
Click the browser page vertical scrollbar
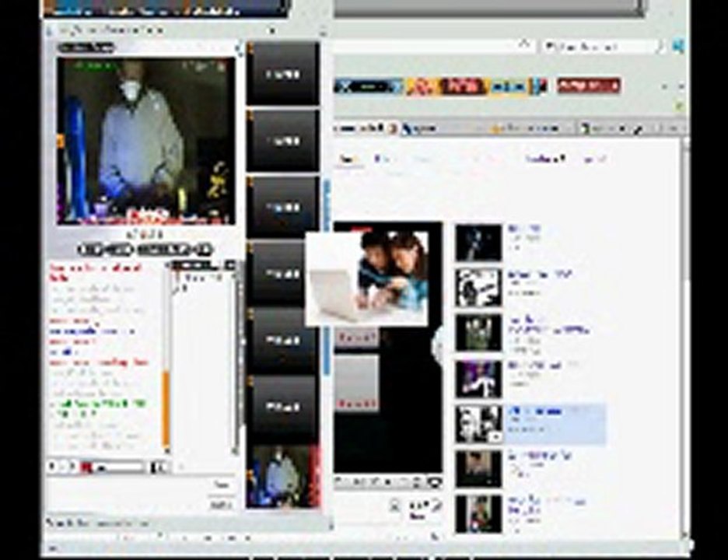pyautogui.click(x=685, y=339)
